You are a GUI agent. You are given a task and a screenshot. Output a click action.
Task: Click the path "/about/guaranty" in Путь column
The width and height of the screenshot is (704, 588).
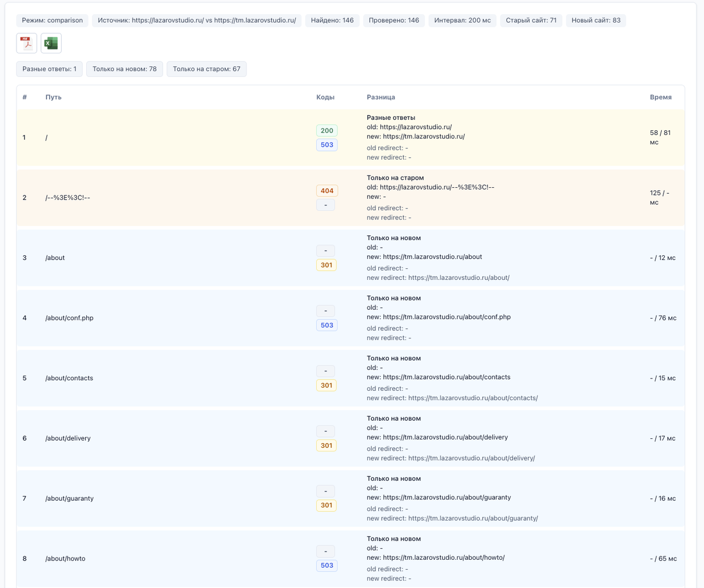(69, 498)
